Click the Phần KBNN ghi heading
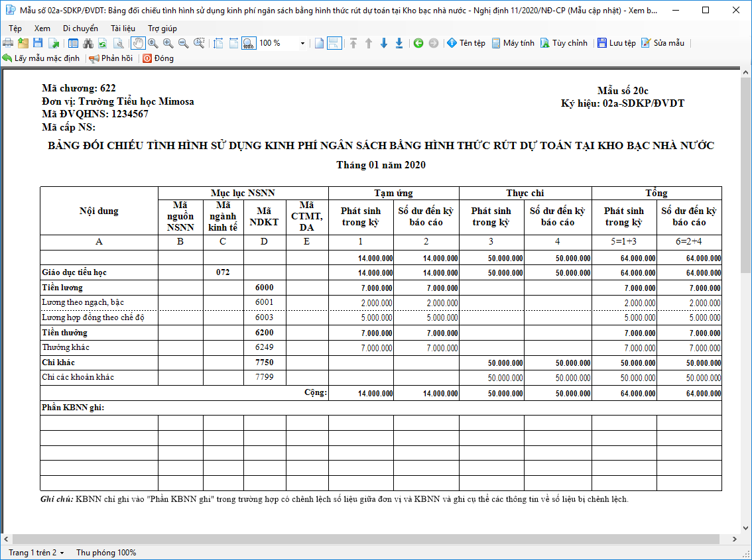The height and width of the screenshot is (560, 752). 73,408
